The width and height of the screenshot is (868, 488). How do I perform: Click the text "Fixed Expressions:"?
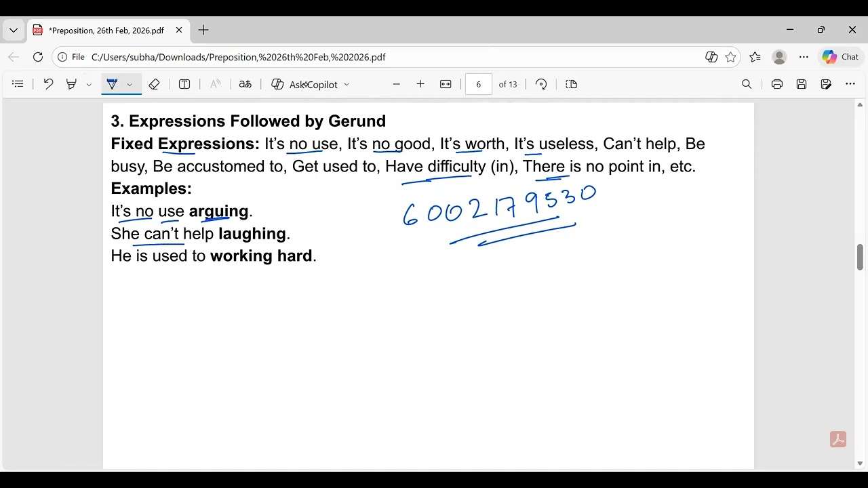click(x=185, y=144)
